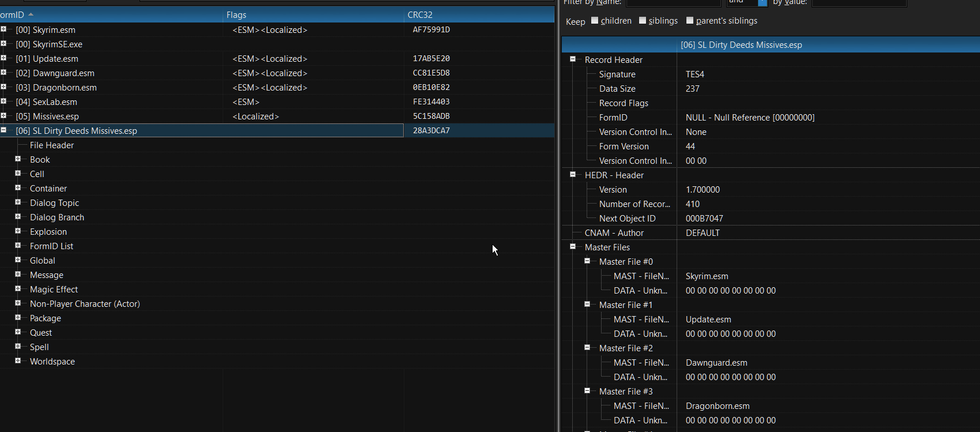The height and width of the screenshot is (432, 980).
Task: Focus the filter by Value input field
Action: point(859,3)
